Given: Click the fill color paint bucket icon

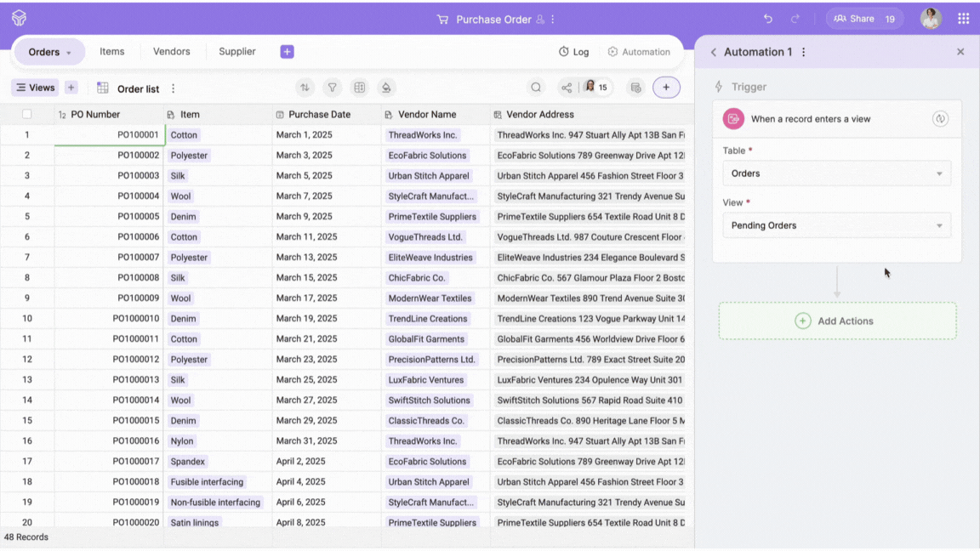Looking at the screenshot, I should pos(386,88).
